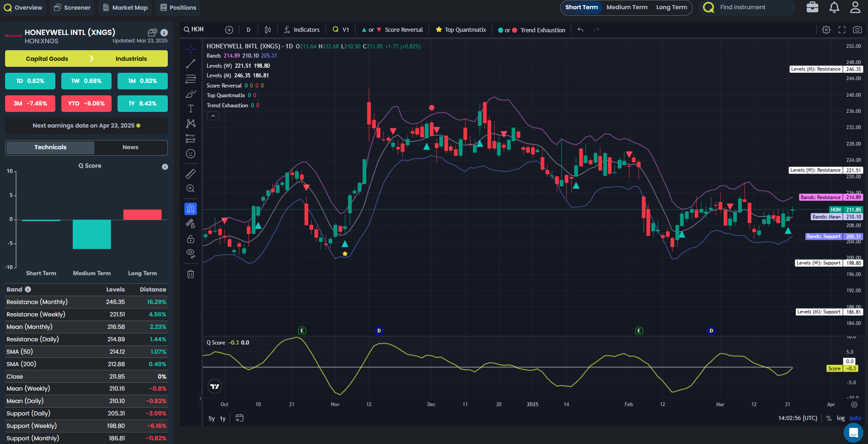Open the Industrials sector link
Viewport: 868px width, 444px height.
[131, 58]
